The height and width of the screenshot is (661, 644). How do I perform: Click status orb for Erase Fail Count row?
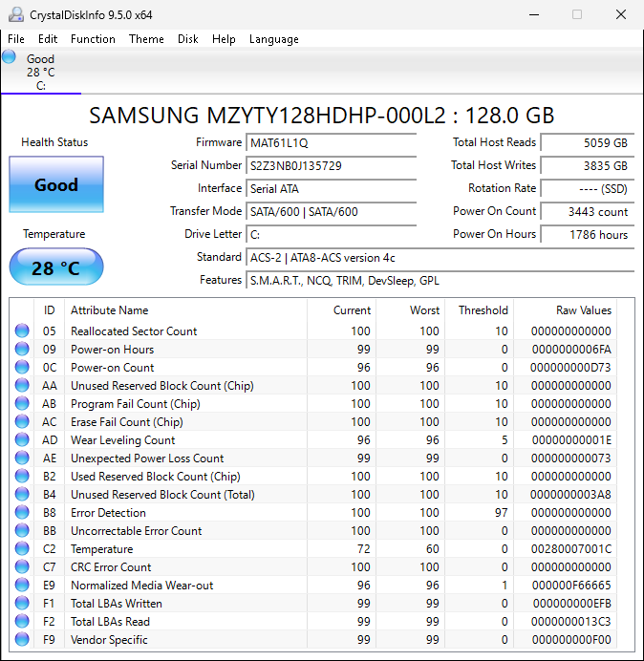22,421
